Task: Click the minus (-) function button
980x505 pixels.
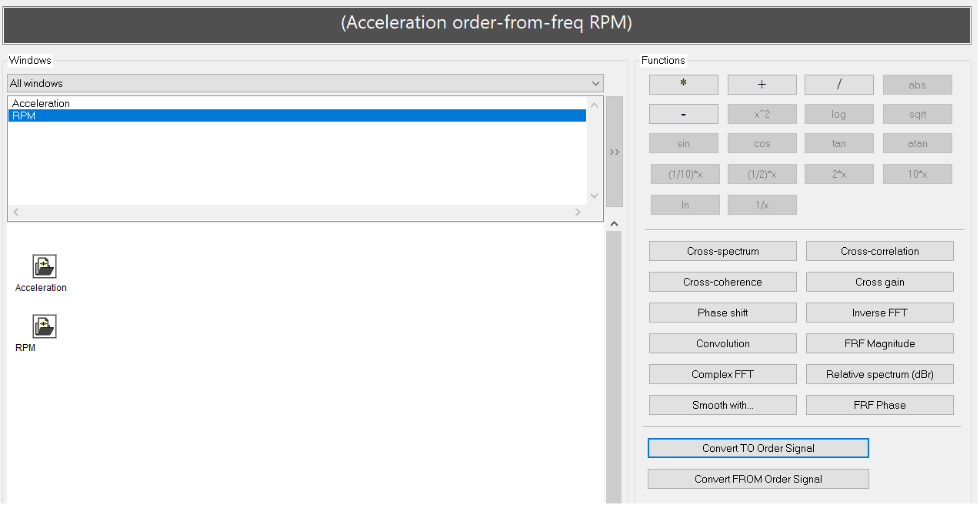Action: tap(683, 114)
